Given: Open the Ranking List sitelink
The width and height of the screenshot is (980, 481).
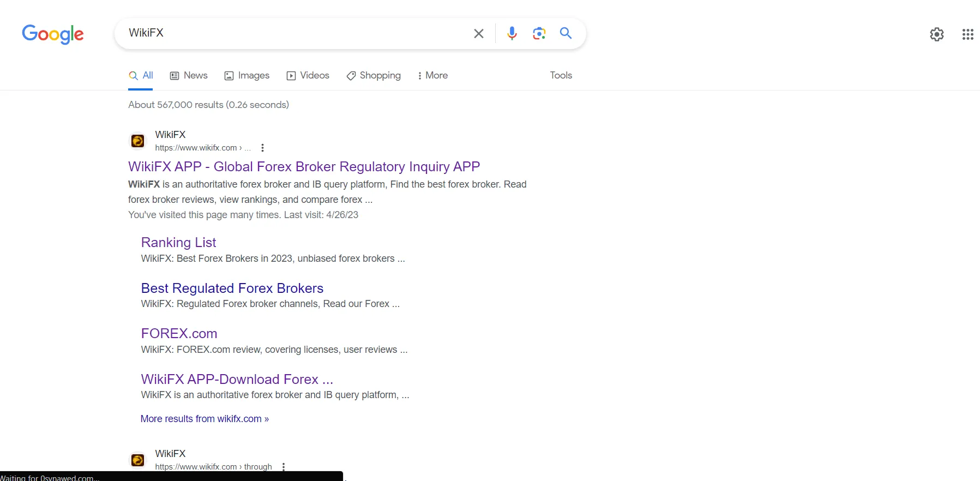Looking at the screenshot, I should coord(178,242).
